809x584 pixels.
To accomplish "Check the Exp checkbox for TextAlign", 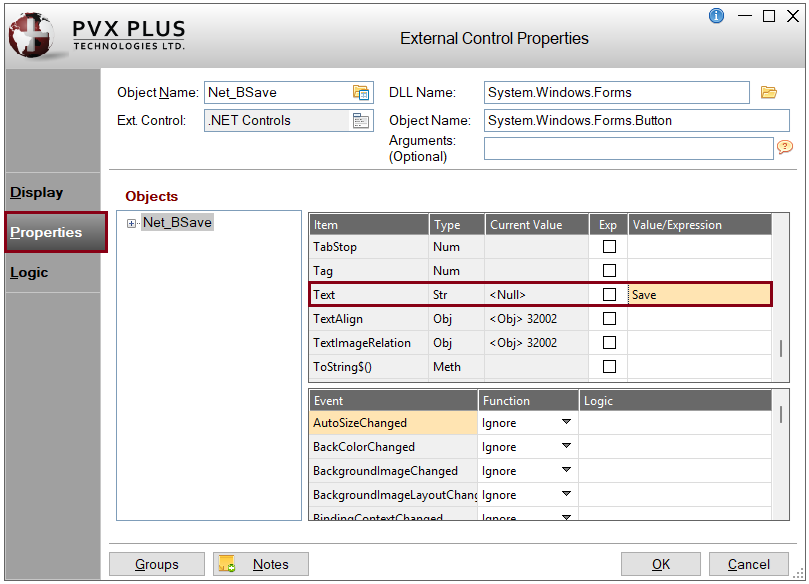I will [609, 319].
